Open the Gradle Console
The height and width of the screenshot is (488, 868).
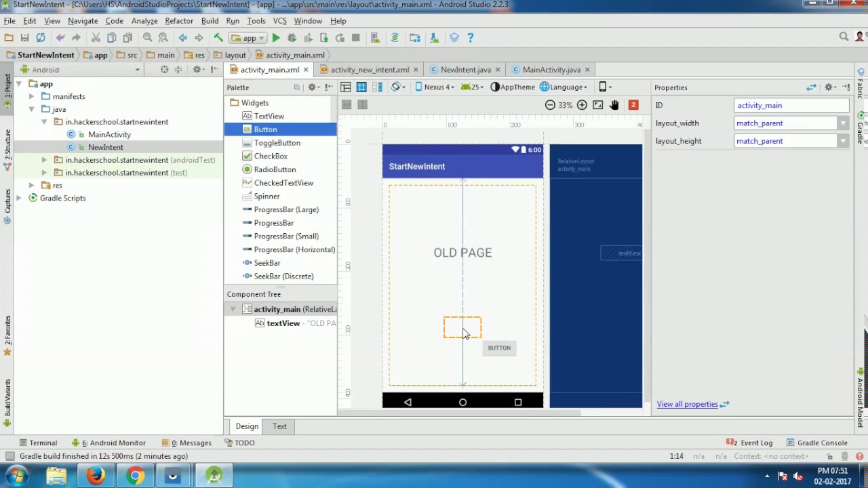coord(816,443)
